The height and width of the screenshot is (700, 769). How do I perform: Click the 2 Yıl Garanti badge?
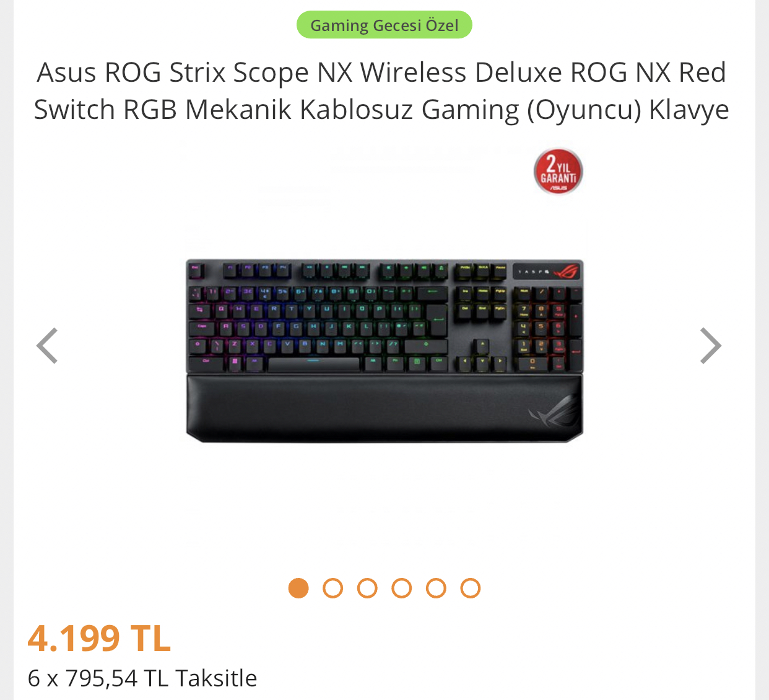coord(558,172)
